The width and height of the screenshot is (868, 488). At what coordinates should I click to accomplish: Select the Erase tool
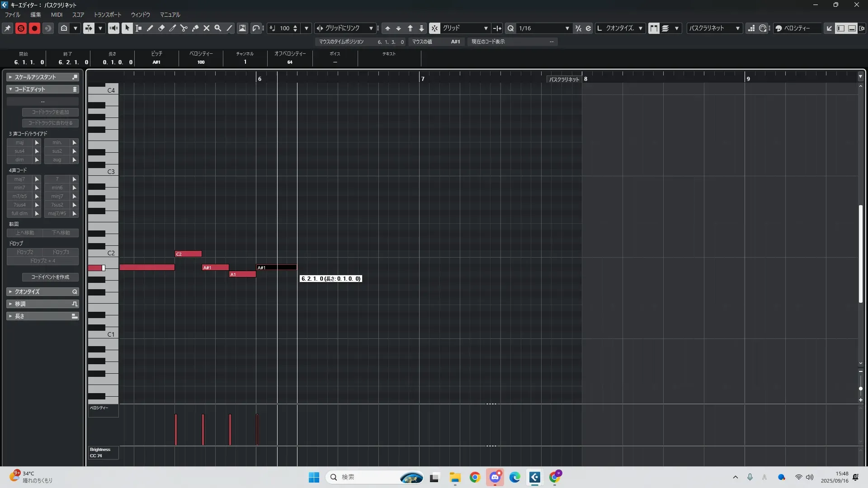pos(161,28)
